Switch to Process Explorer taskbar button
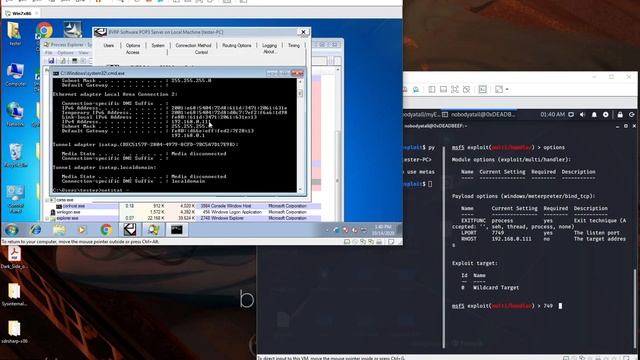This screenshot has width=640, height=360. click(x=153, y=230)
